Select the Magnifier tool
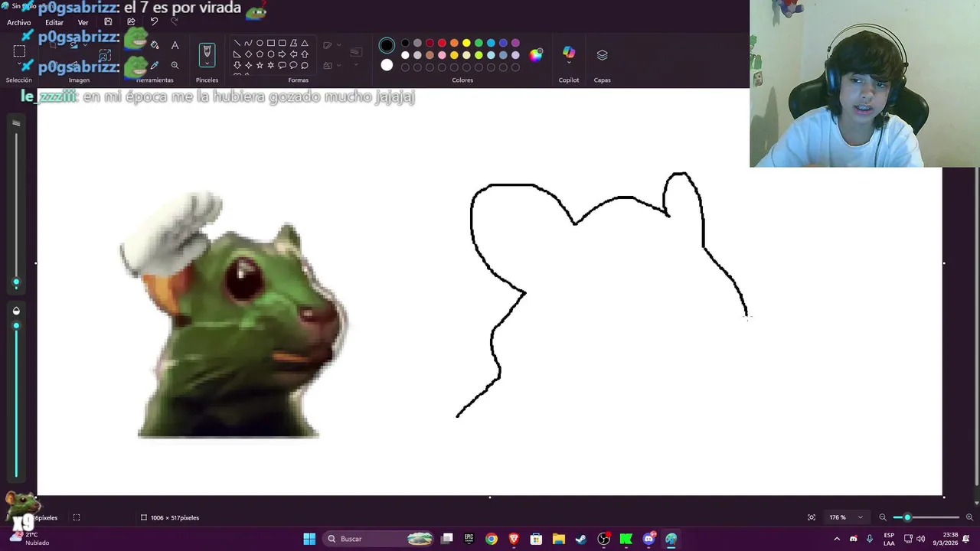The image size is (980, 551). (x=175, y=65)
